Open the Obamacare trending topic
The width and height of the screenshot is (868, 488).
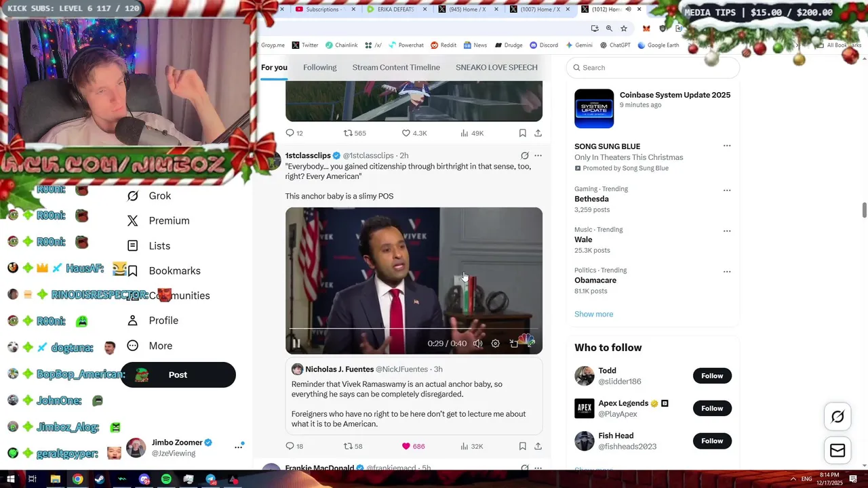pyautogui.click(x=595, y=281)
